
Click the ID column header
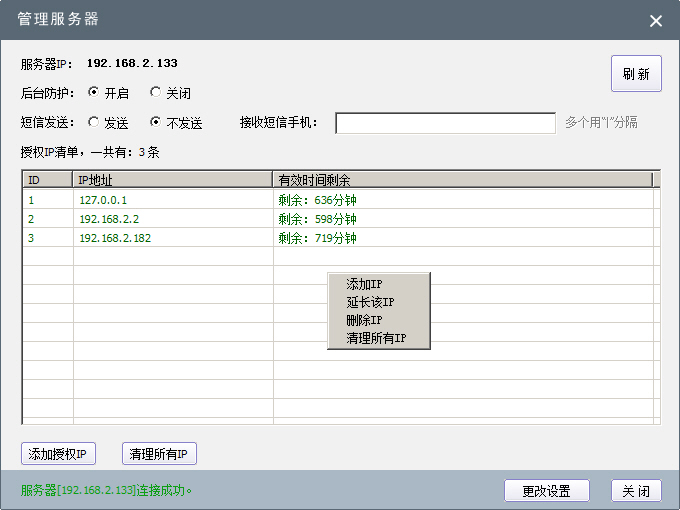(48, 180)
